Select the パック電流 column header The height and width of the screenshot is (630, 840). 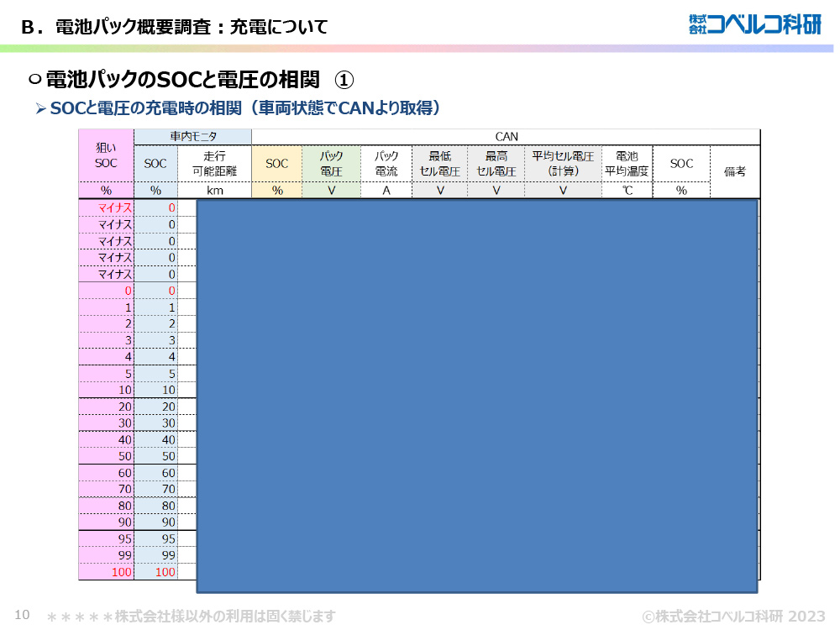tap(386, 164)
